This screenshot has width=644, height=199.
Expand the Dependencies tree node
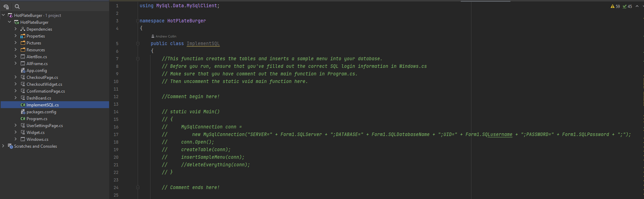[16, 29]
